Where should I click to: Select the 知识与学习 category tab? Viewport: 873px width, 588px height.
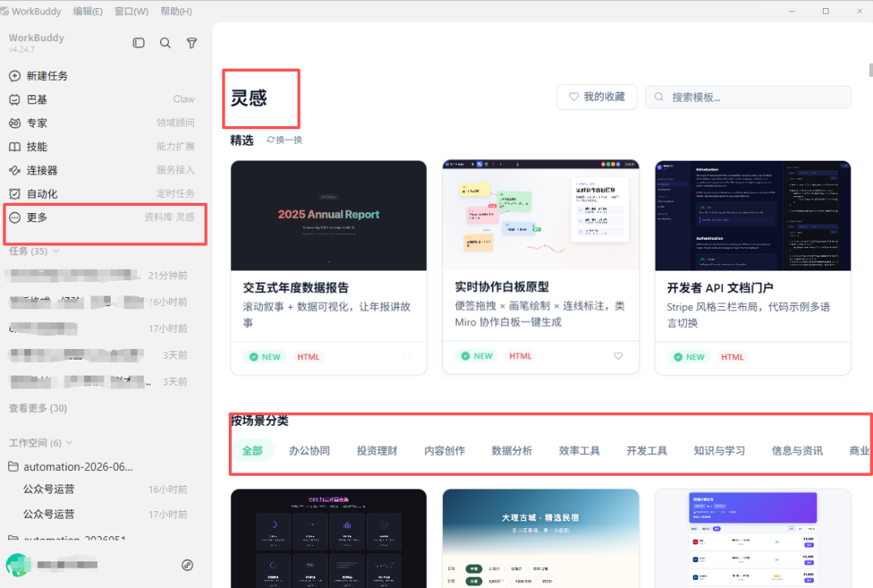tap(719, 451)
